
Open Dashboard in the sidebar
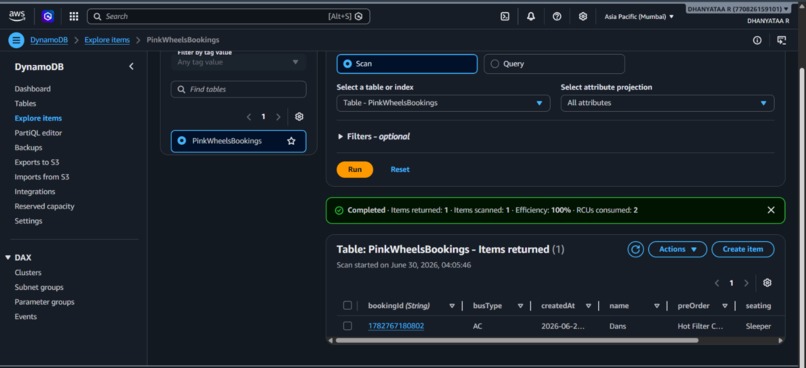pyautogui.click(x=33, y=89)
